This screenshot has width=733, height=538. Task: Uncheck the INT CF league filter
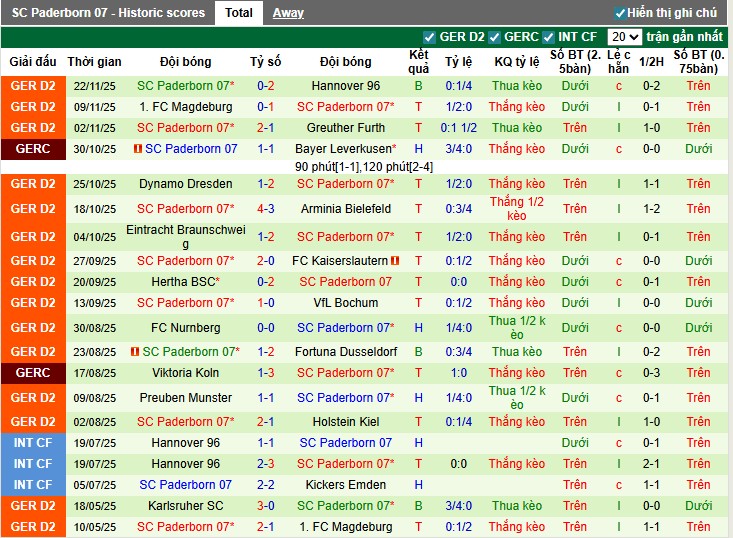click(x=548, y=37)
